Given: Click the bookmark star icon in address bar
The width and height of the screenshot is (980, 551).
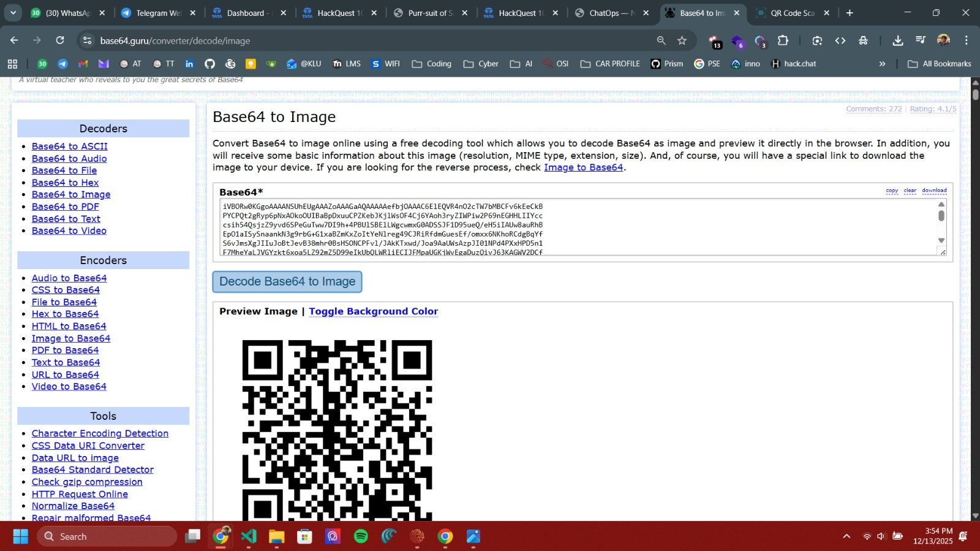Looking at the screenshot, I should pyautogui.click(x=682, y=40).
